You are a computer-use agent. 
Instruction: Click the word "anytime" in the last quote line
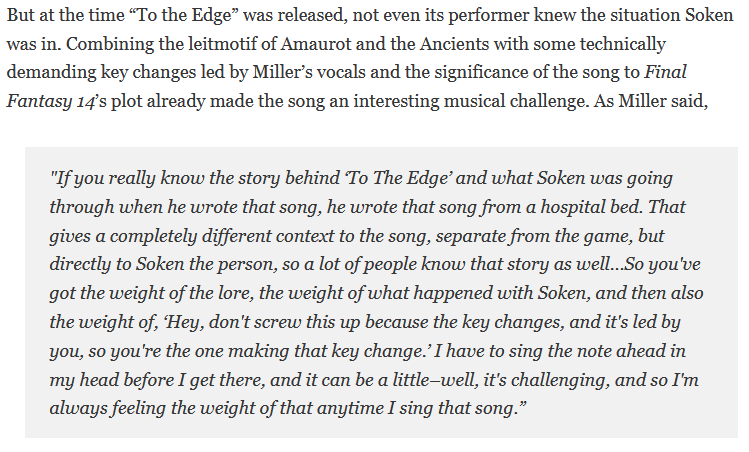[348, 409]
